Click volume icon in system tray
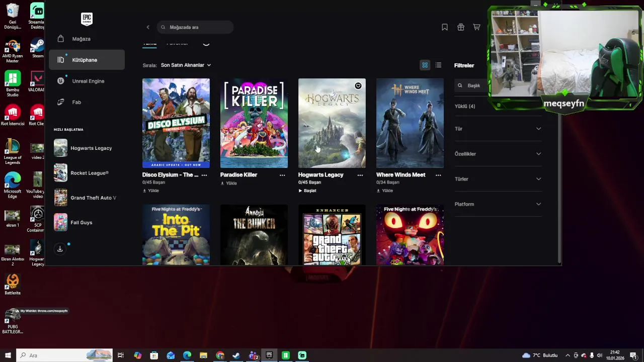Viewport: 644px width, 362px height. [x=600, y=355]
